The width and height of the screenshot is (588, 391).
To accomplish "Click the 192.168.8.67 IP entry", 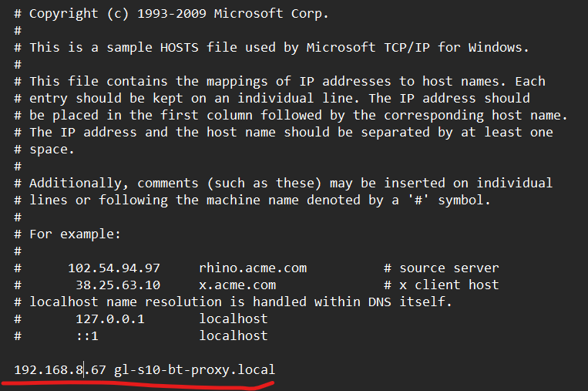I will pyautogui.click(x=60, y=370).
